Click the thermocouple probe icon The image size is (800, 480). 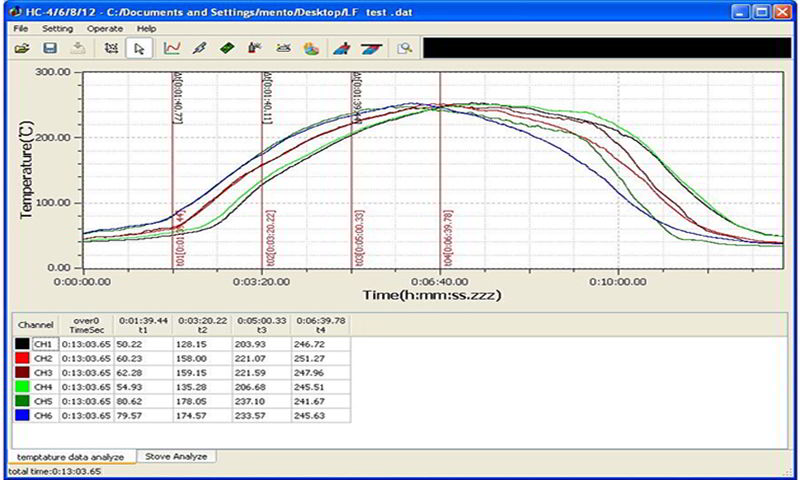point(200,48)
